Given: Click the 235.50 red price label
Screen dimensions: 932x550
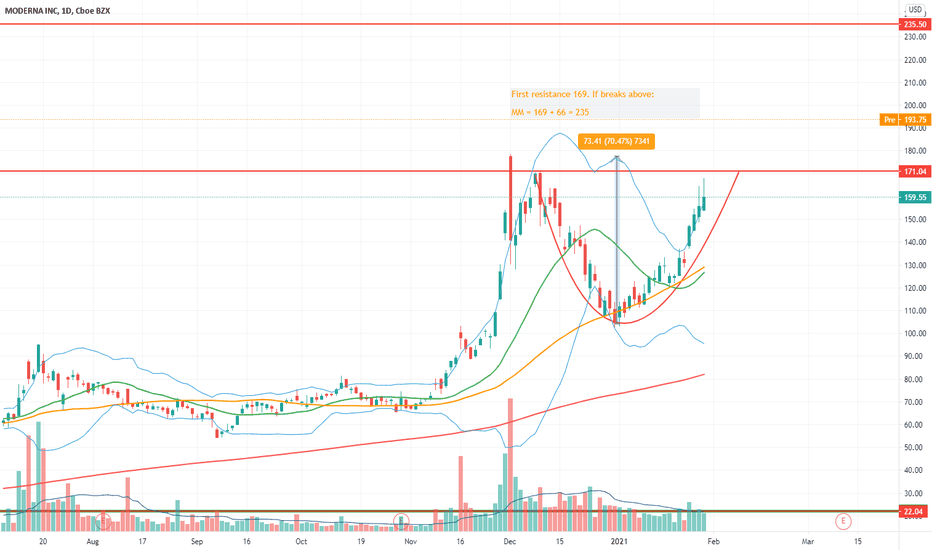Looking at the screenshot, I should [x=915, y=24].
